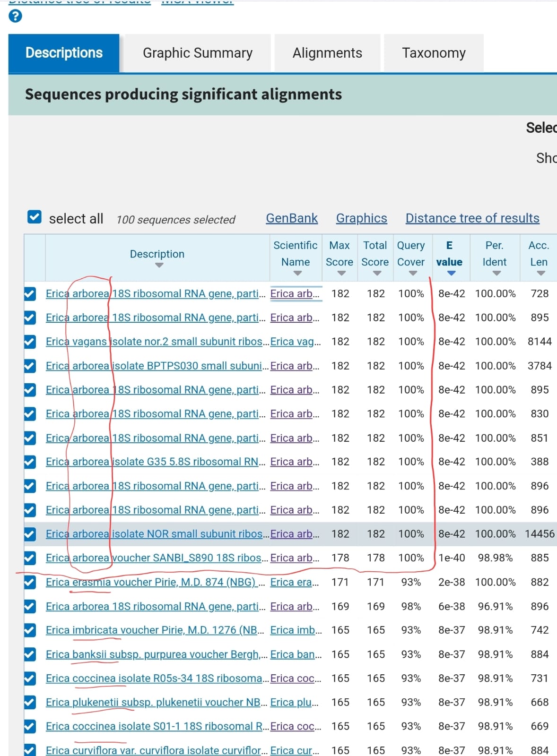Viewport: 557px width, 756px height.
Task: Deselect the Erica banksii subsp. purpurea row
Action: click(x=30, y=654)
